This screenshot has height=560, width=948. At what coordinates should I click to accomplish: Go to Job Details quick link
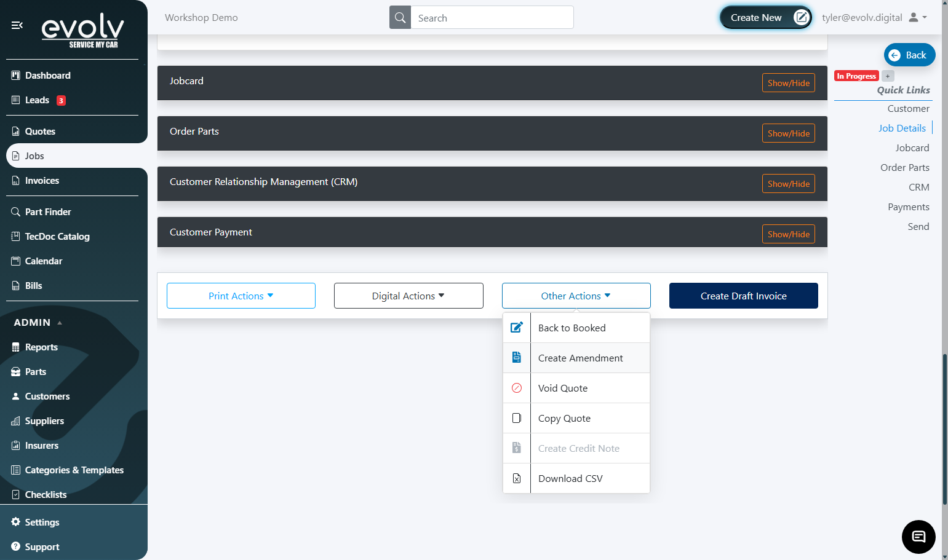pos(902,128)
